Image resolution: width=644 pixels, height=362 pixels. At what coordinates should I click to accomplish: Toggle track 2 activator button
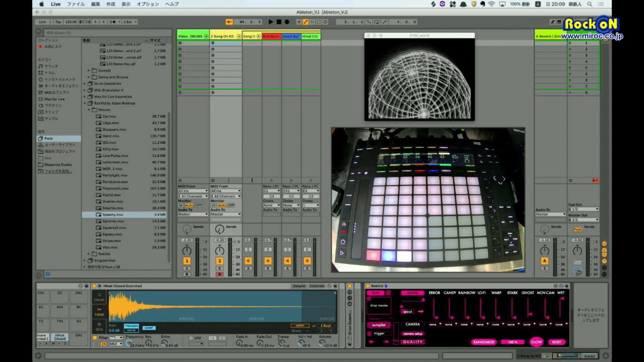tap(219, 261)
